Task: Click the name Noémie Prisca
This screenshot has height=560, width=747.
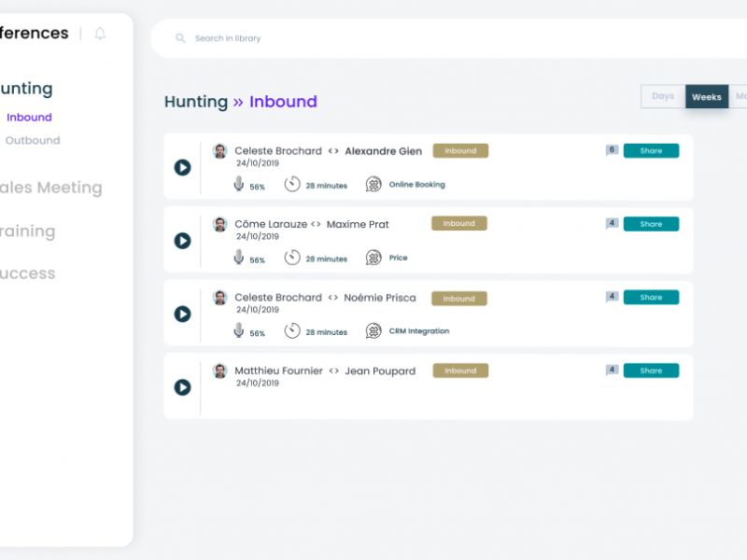Action: tap(380, 298)
